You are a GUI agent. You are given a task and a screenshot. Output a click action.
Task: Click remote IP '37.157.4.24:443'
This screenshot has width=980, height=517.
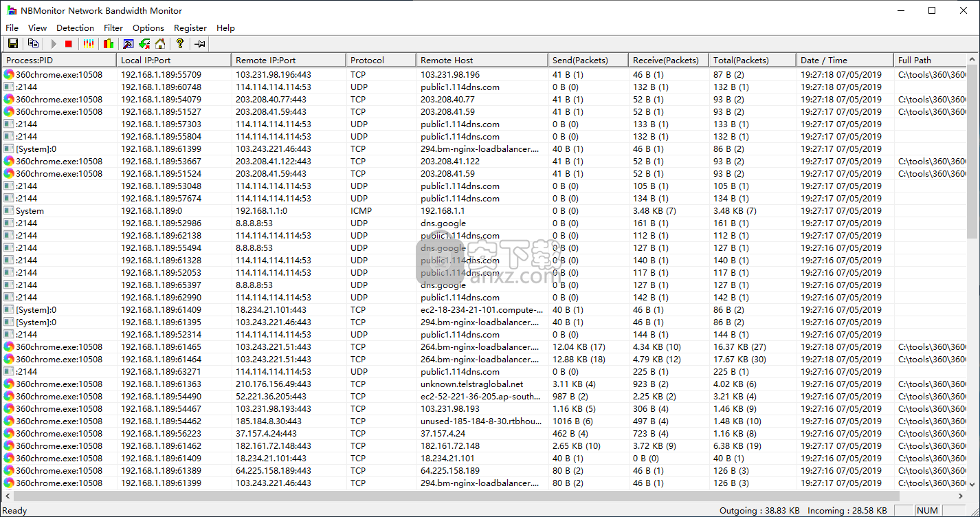pyautogui.click(x=266, y=434)
